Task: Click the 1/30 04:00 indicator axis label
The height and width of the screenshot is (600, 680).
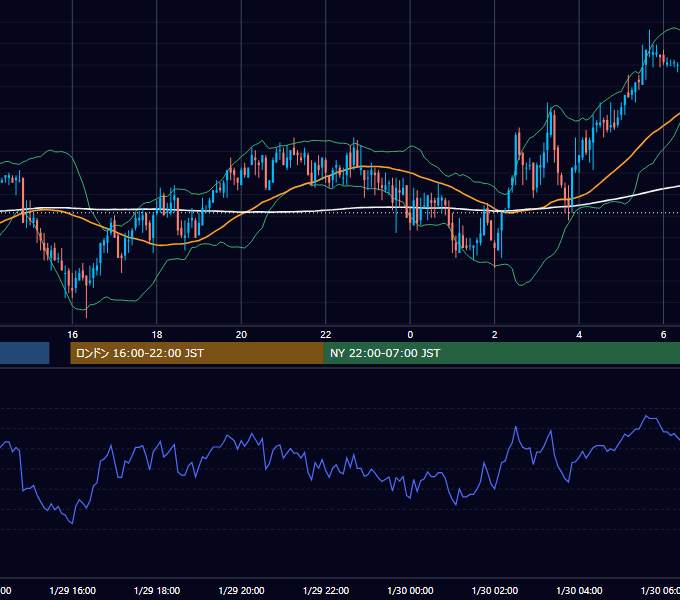Action: tap(579, 590)
